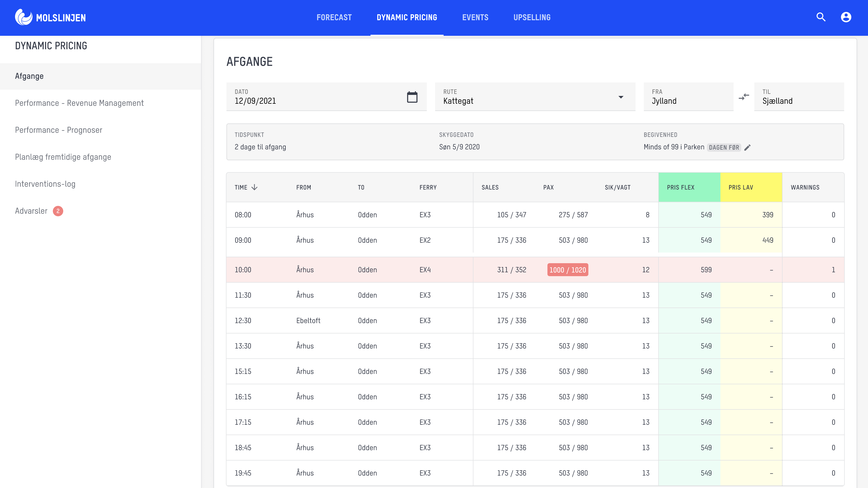868x488 pixels.
Task: Select the 18:45 departure row
Action: pyautogui.click(x=535, y=448)
